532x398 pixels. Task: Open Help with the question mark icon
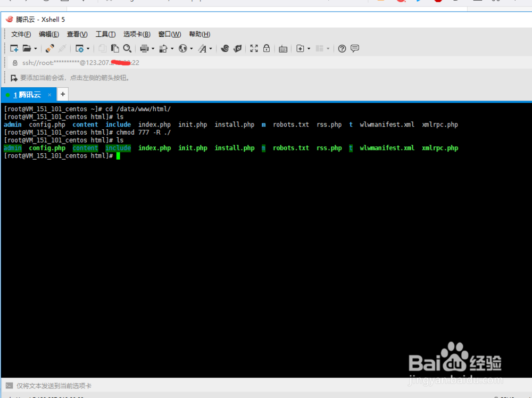pyautogui.click(x=342, y=48)
